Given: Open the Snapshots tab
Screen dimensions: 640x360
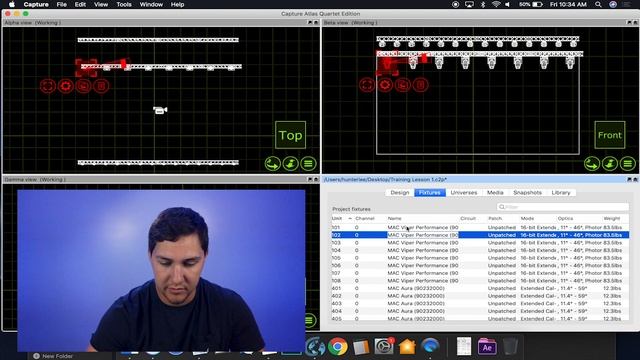Looking at the screenshot, I should (527, 192).
